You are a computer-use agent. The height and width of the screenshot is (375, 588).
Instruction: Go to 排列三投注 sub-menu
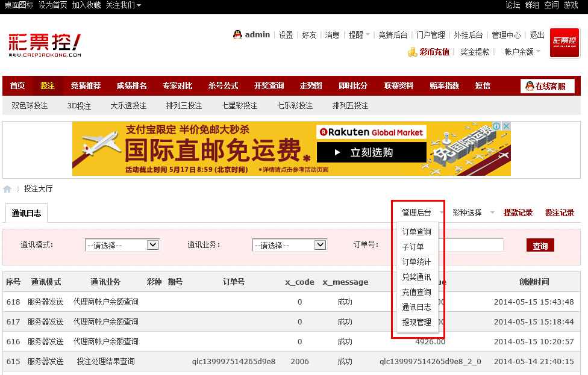(x=184, y=106)
